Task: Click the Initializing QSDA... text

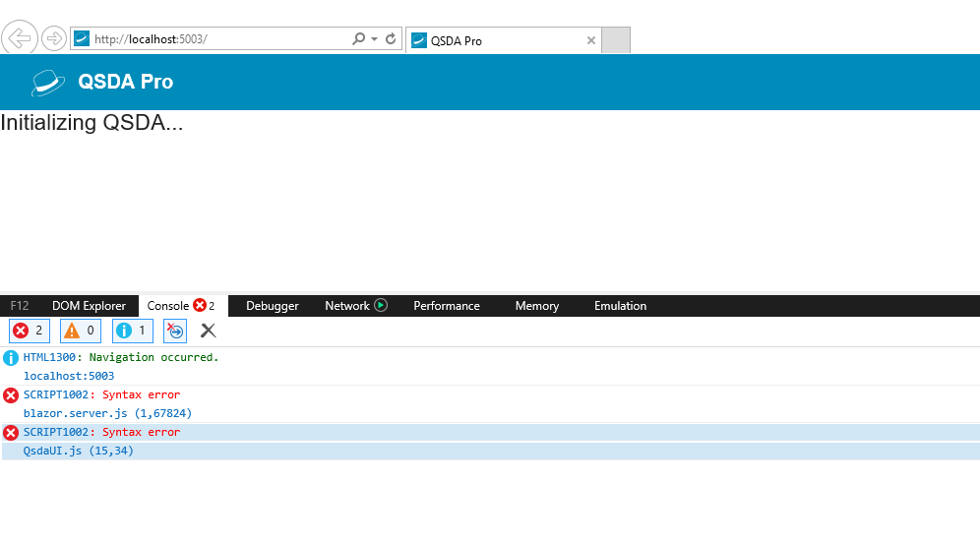Action: pos(92,122)
